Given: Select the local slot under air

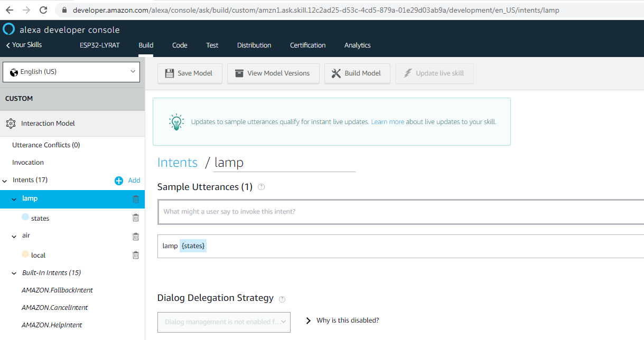Looking at the screenshot, I should pos(38,256).
